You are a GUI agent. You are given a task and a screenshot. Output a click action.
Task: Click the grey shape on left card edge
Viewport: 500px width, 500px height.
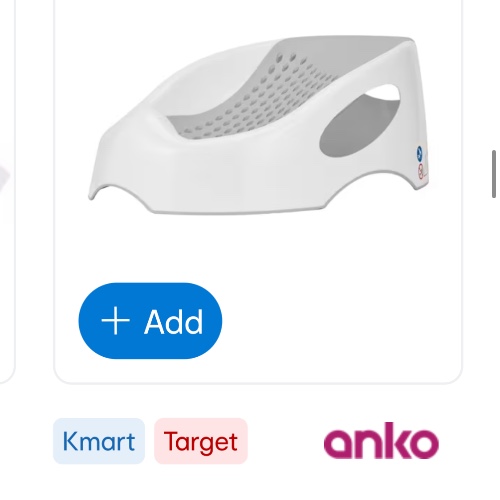(4, 175)
